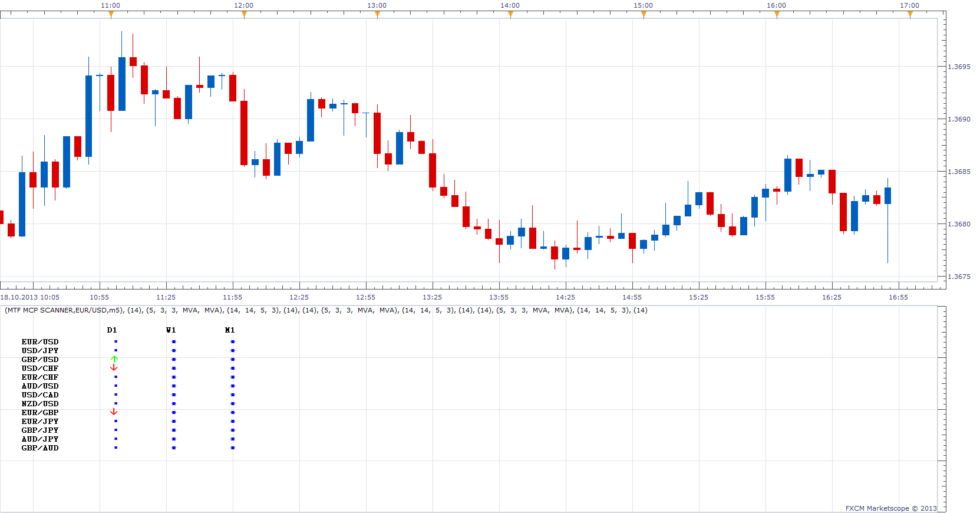The width and height of the screenshot is (980, 513).
Task: Select the USD/CHF row label
Action: [40, 369]
